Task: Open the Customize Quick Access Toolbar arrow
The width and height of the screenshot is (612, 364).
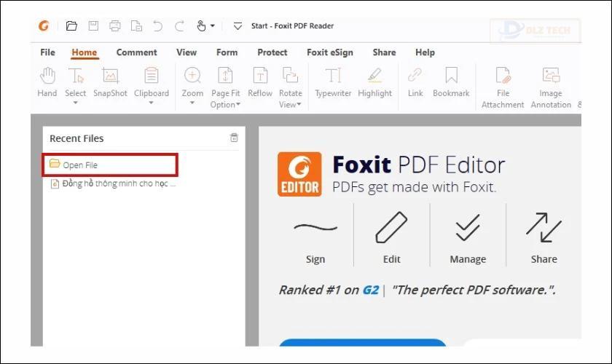Action: tap(238, 26)
